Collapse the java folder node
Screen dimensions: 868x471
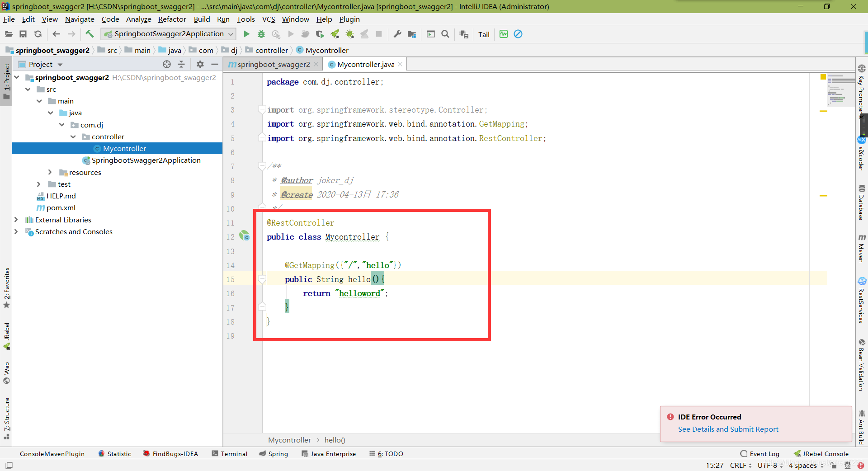(x=50, y=113)
